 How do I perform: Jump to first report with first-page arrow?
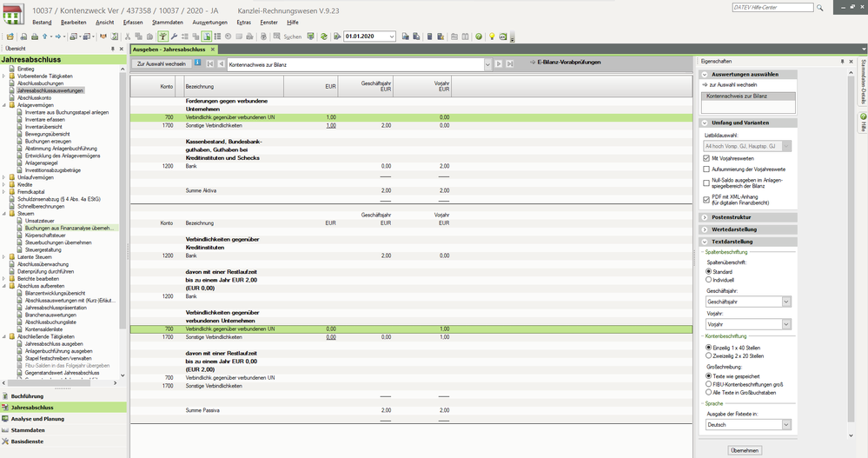click(x=210, y=64)
